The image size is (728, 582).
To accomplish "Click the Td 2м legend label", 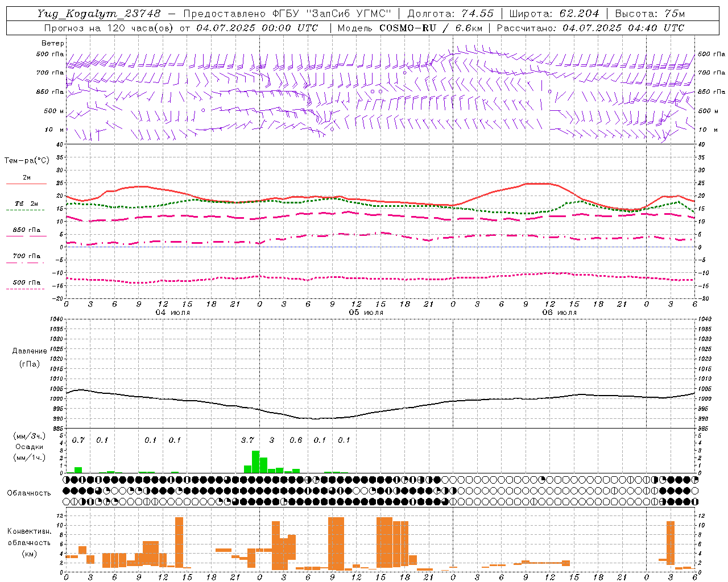I will [26, 203].
